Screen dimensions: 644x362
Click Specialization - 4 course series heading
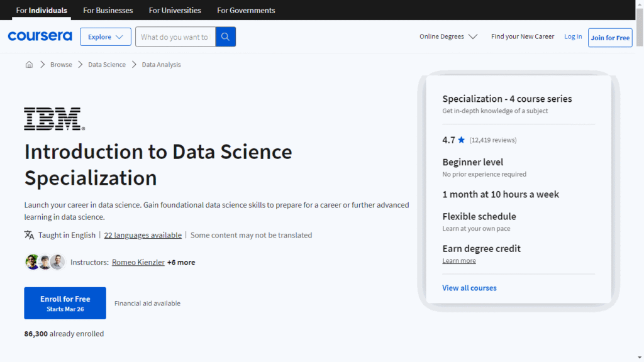pos(507,99)
